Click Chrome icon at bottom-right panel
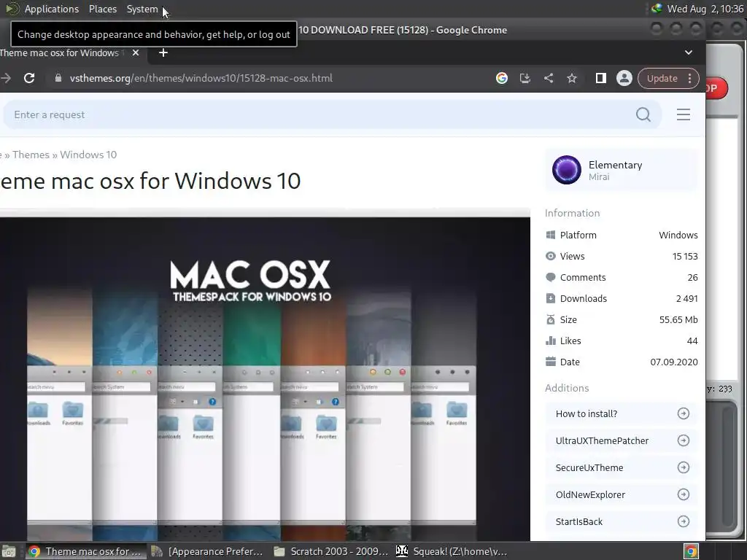Screen dimensions: 747x560 point(691,551)
